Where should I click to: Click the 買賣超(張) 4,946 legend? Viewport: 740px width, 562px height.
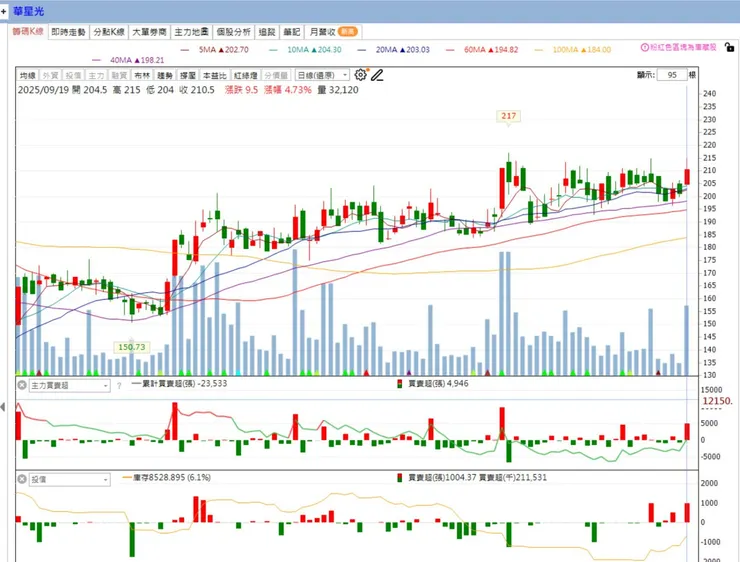pyautogui.click(x=433, y=383)
